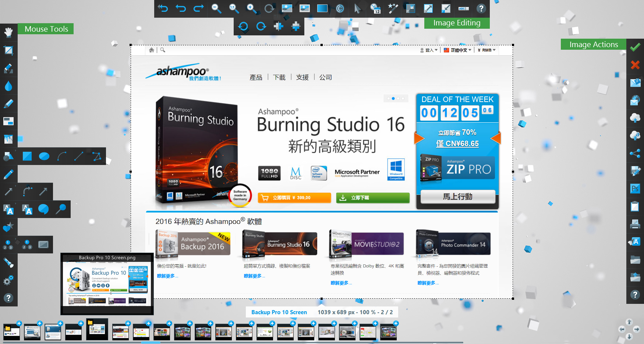Pick the curved arrow tool
The image size is (644, 344).
(27, 192)
